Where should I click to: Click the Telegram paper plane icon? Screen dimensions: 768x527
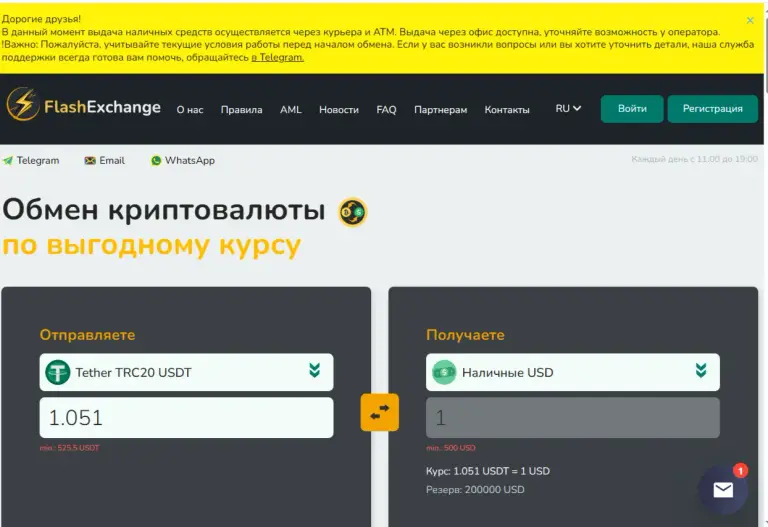tap(8, 161)
